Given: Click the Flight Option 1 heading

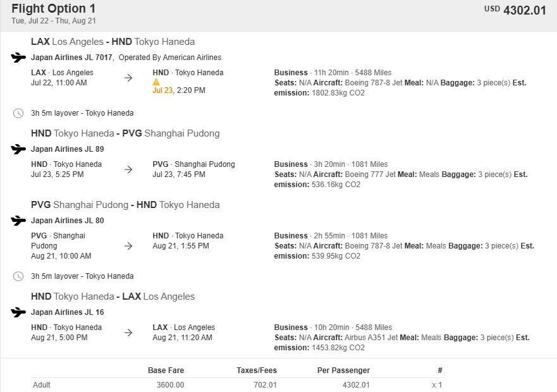Looking at the screenshot, I should pos(51,9).
